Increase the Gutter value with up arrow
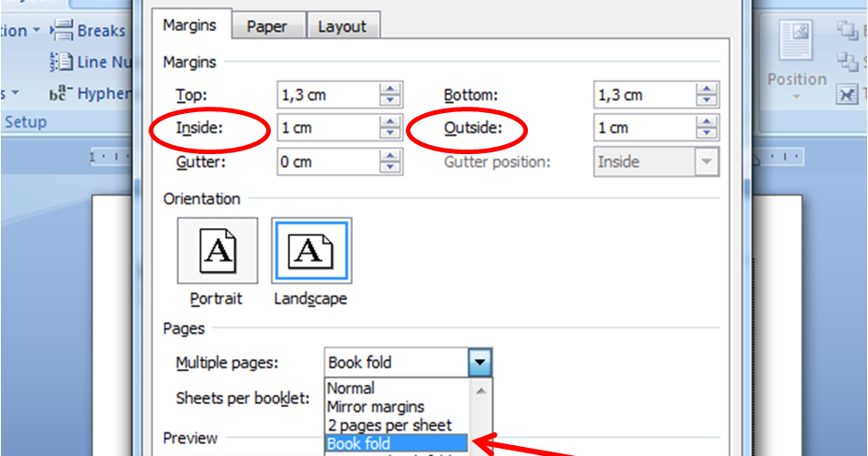Viewport: 868px width, 456px height. (x=390, y=156)
